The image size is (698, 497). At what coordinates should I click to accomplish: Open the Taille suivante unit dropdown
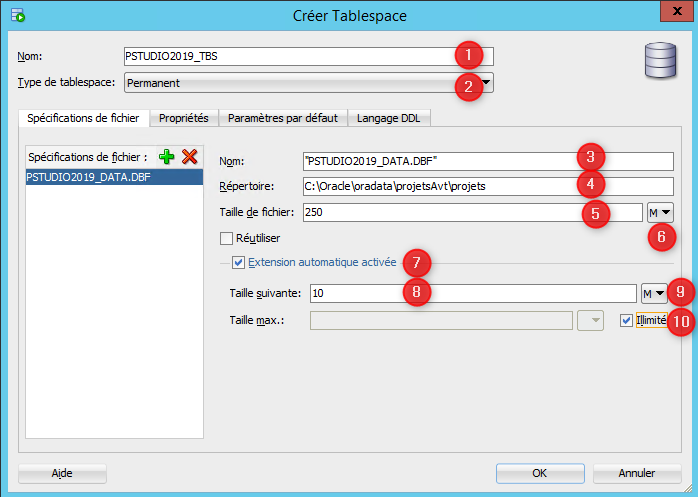coord(653,293)
